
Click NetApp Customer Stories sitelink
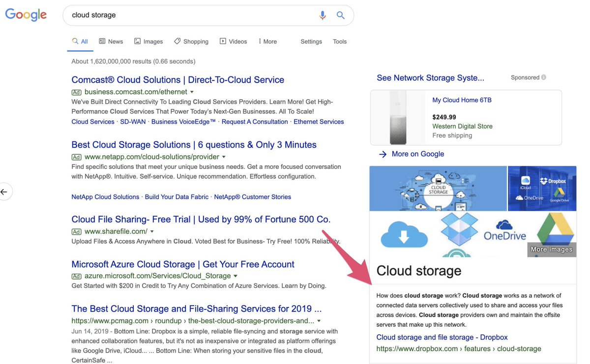tap(253, 197)
